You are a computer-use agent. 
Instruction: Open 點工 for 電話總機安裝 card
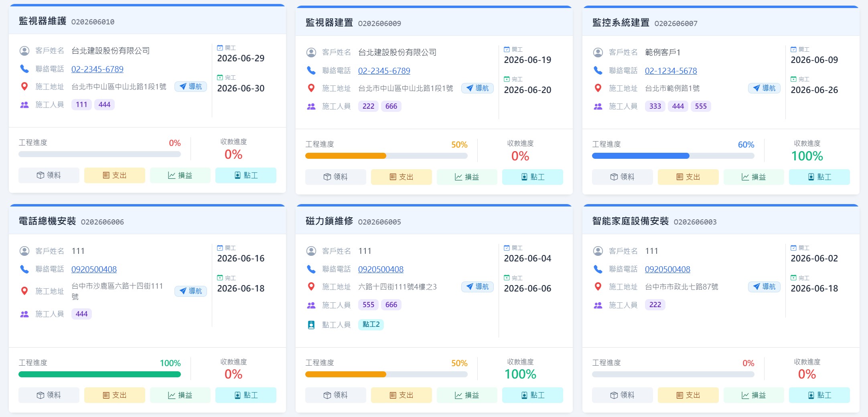pos(246,395)
